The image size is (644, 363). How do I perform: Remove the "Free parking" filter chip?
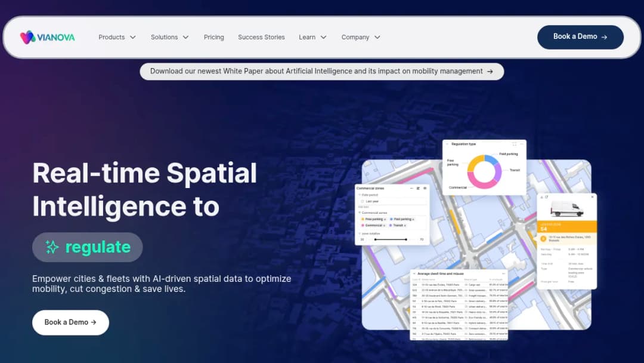click(x=385, y=220)
